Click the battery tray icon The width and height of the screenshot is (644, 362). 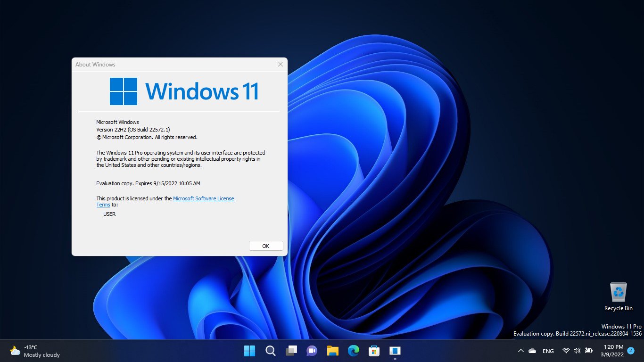pyautogui.click(x=588, y=351)
